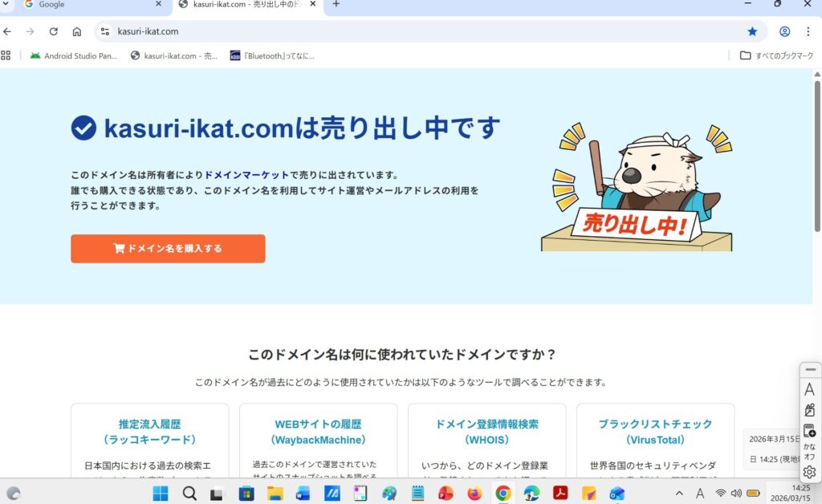The height and width of the screenshot is (504, 822).
Task: Open Chrome's three-dot customize menu
Action: point(808,31)
